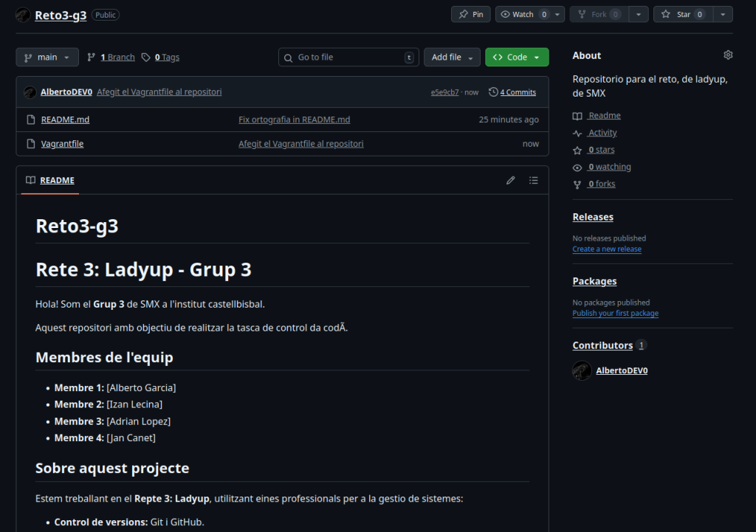Click the pencil icon to edit README
The width and height of the screenshot is (756, 532).
[510, 180]
